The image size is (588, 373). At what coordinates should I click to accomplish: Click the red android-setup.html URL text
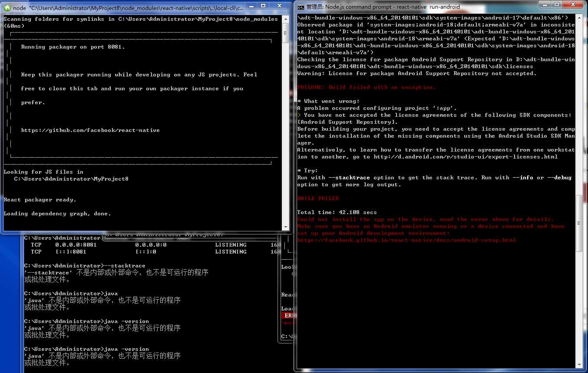click(406, 240)
